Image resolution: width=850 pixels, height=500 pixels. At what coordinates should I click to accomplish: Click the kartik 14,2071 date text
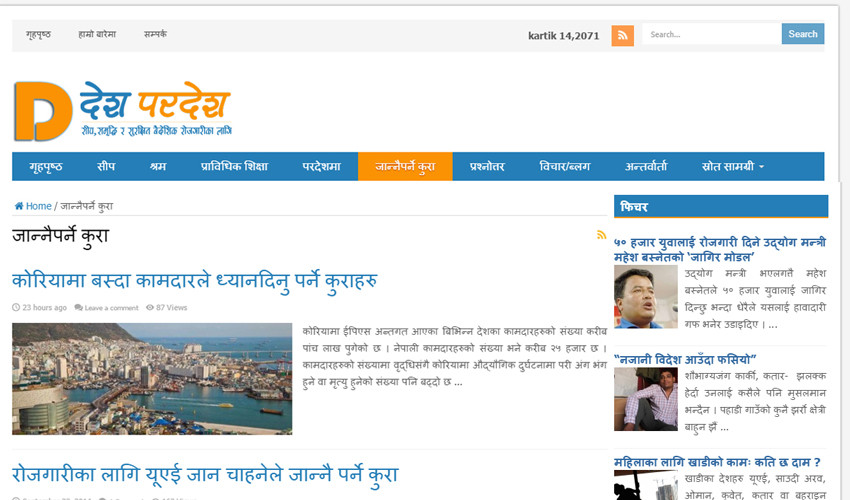[564, 36]
